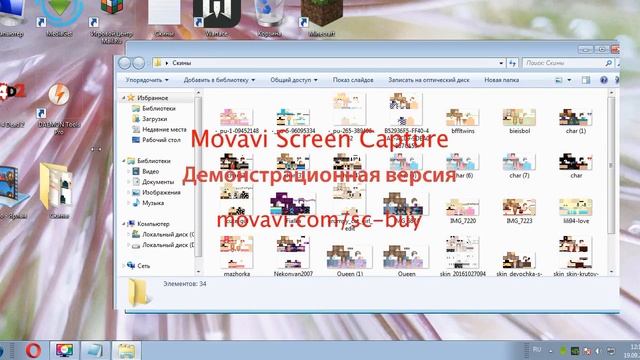Expand the 'Сеть' tree node

124,266
